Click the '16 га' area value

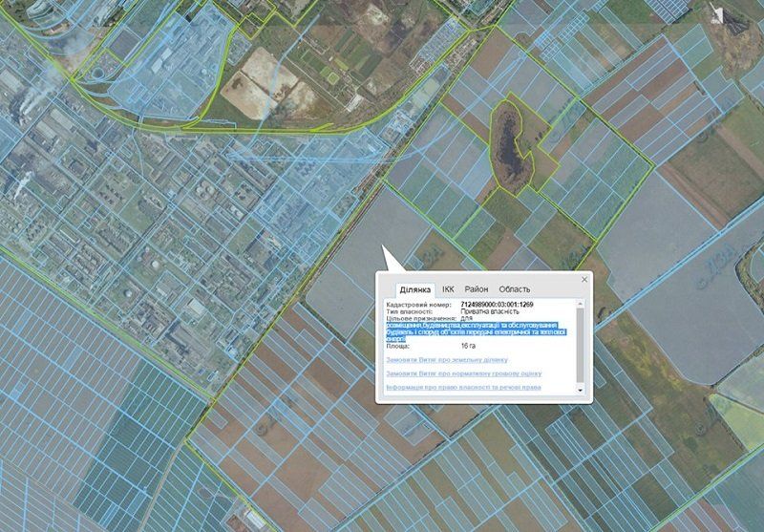pyautogui.click(x=468, y=346)
